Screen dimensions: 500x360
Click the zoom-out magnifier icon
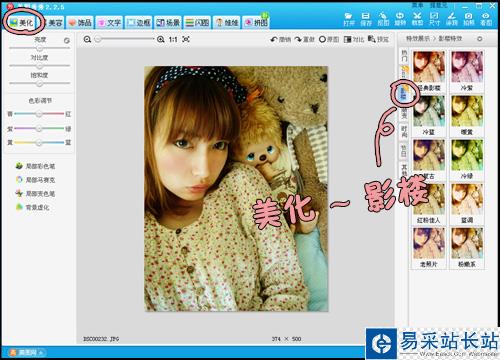tap(87, 39)
